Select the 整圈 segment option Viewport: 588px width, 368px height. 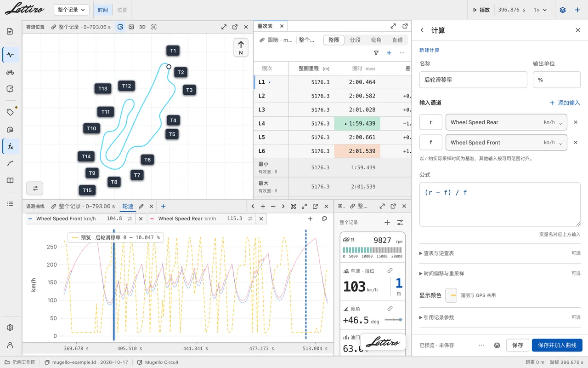[334, 40]
